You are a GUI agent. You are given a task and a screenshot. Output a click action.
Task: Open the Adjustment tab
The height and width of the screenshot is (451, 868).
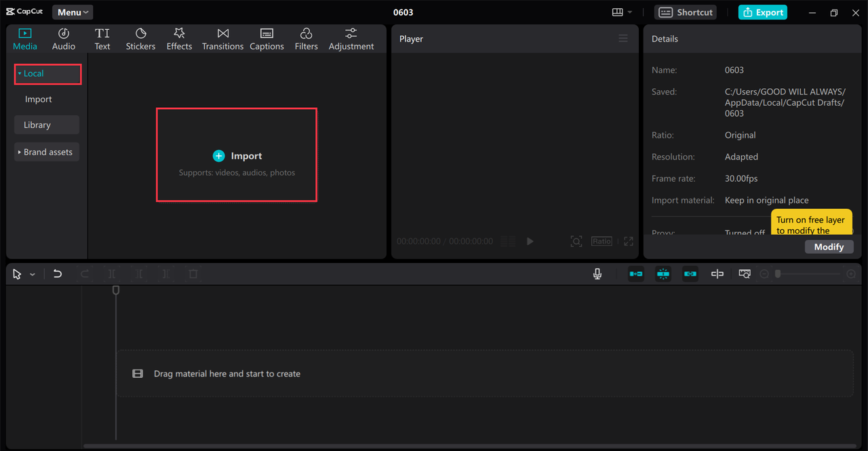[x=351, y=39]
